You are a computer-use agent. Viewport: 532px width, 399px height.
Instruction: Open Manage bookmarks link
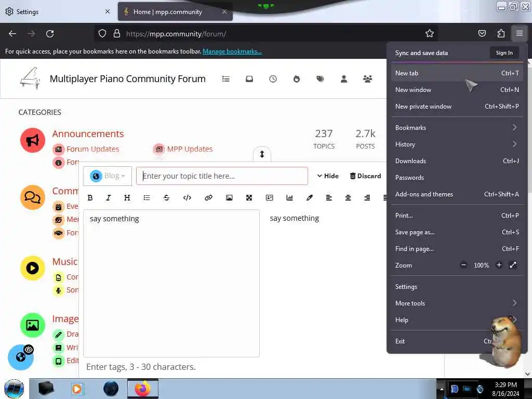(x=232, y=51)
